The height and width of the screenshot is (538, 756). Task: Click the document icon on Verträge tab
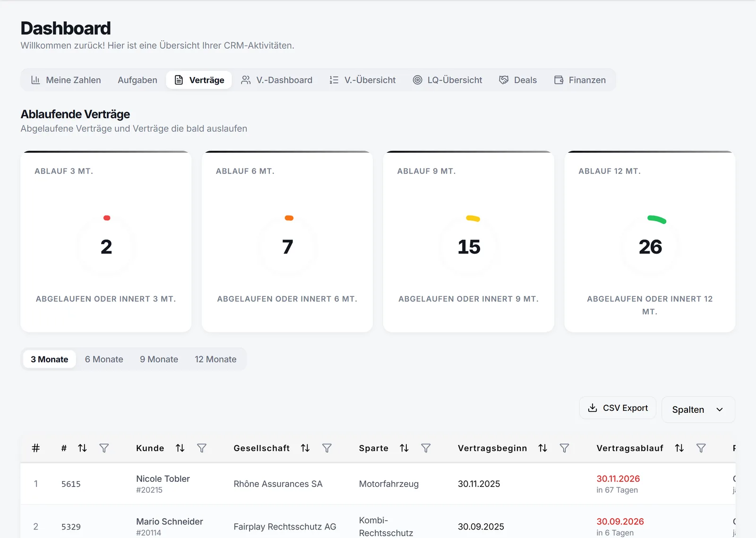[x=179, y=80]
